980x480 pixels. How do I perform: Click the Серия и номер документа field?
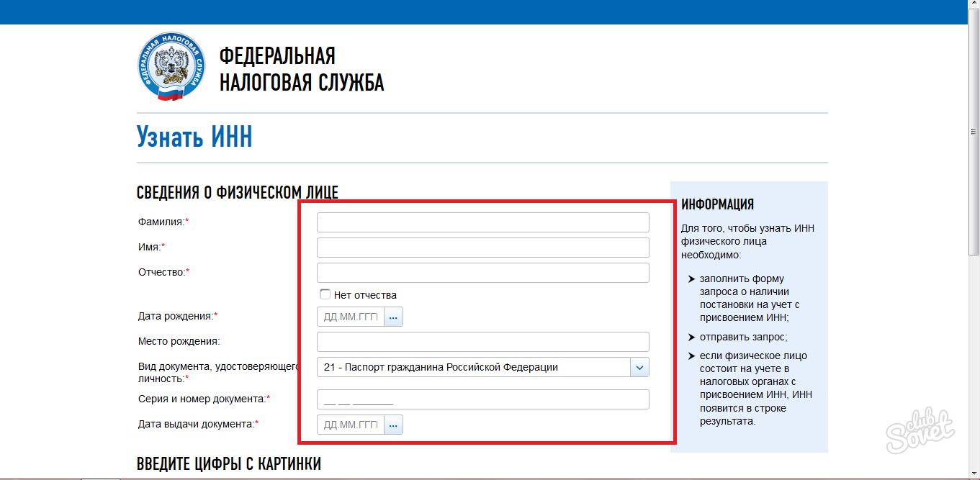point(483,399)
